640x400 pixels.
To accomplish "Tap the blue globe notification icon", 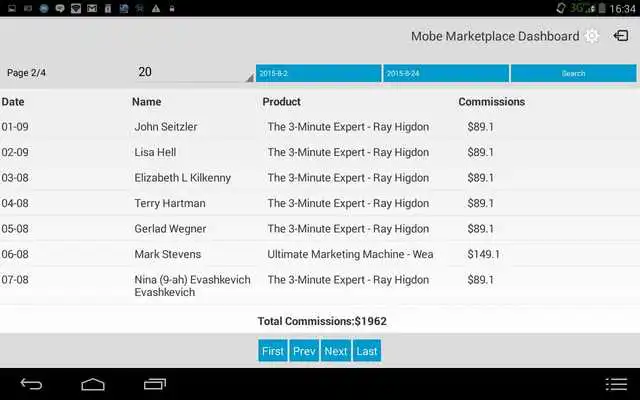I will [44, 8].
